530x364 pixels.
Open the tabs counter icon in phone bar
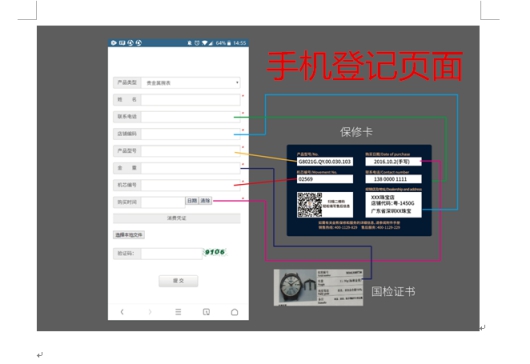pos(206,312)
